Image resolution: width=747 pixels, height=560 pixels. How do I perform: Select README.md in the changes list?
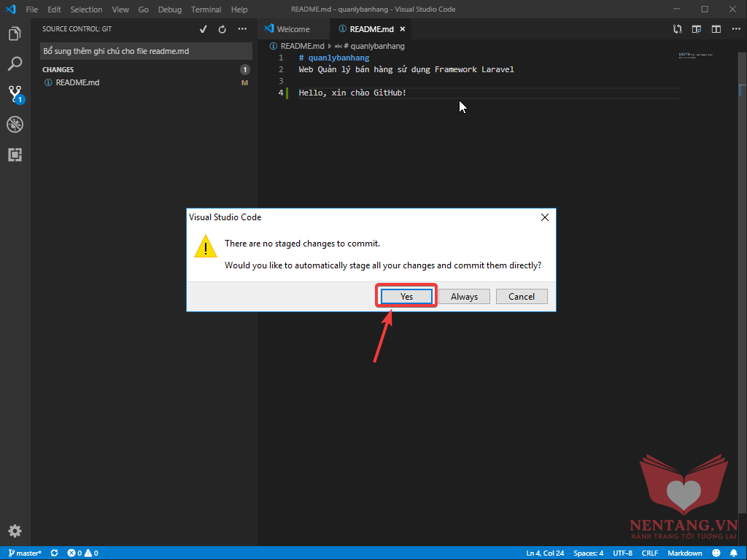pyautogui.click(x=77, y=82)
